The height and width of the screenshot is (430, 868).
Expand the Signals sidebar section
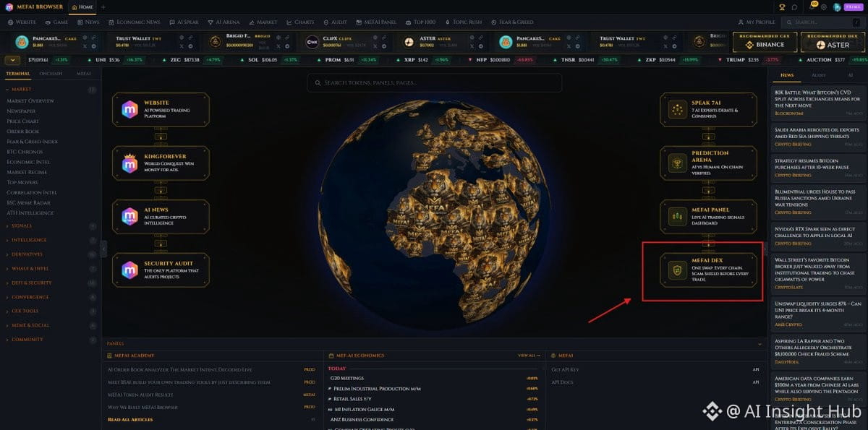pyautogui.click(x=51, y=225)
